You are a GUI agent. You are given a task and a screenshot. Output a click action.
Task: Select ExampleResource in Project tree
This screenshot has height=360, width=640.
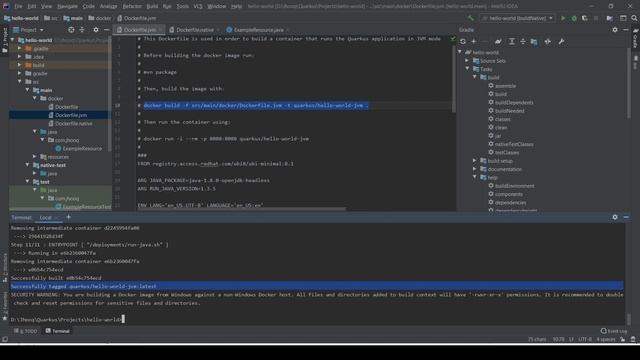pyautogui.click(x=82, y=149)
